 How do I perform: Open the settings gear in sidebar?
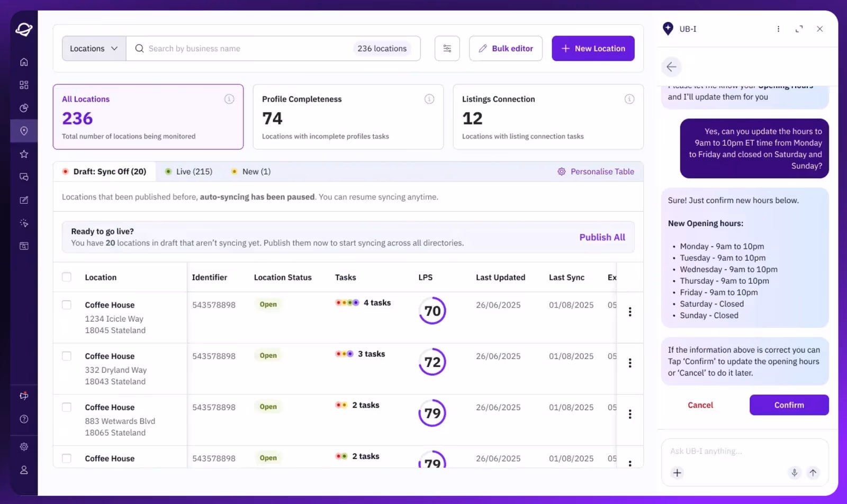point(24,447)
